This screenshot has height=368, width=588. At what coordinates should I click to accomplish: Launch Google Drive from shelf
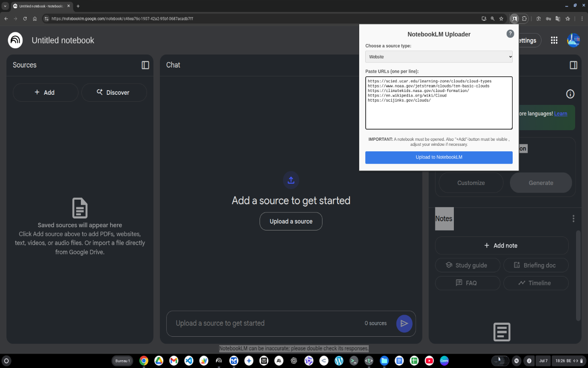[158, 361]
